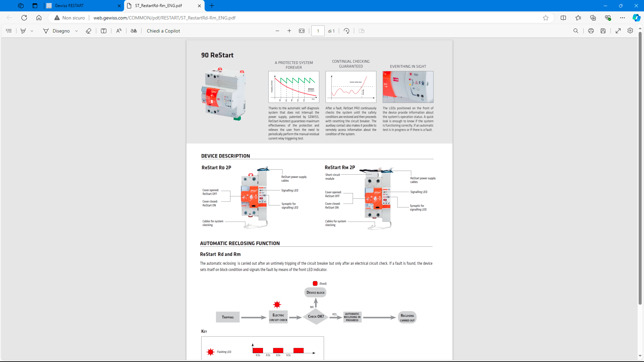The image size is (644, 362).
Task: Click the scrollbar down arrow
Action: (640, 356)
